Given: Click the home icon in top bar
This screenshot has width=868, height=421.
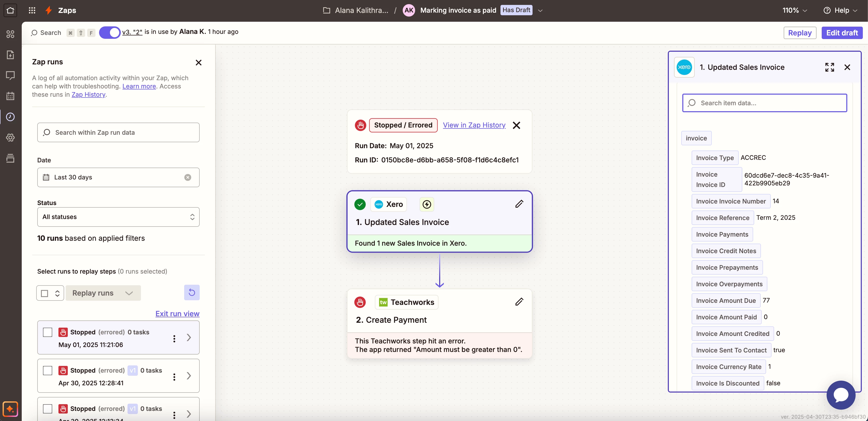Looking at the screenshot, I should 10,10.
